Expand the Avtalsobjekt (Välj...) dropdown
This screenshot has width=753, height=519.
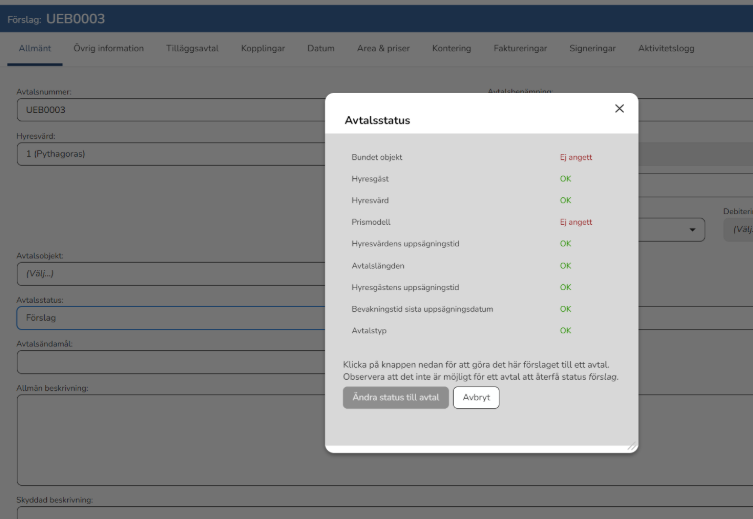(x=170, y=274)
